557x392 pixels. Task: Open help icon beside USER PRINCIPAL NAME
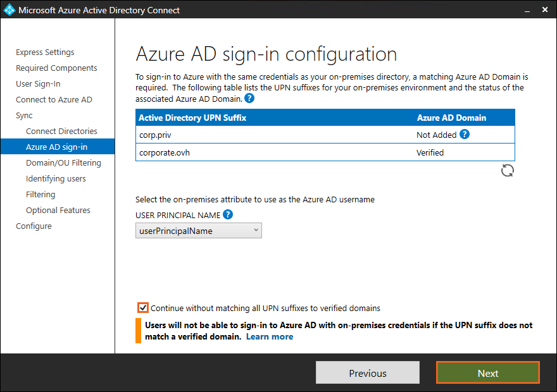pos(228,214)
